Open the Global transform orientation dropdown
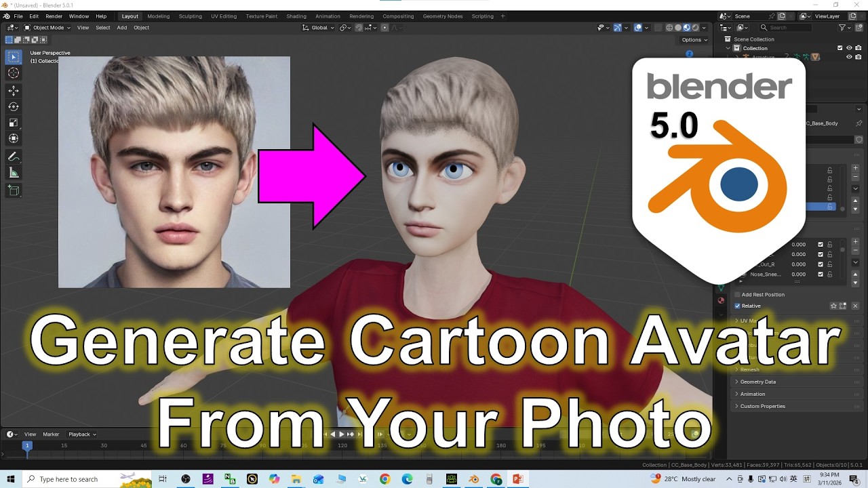 [x=319, y=28]
